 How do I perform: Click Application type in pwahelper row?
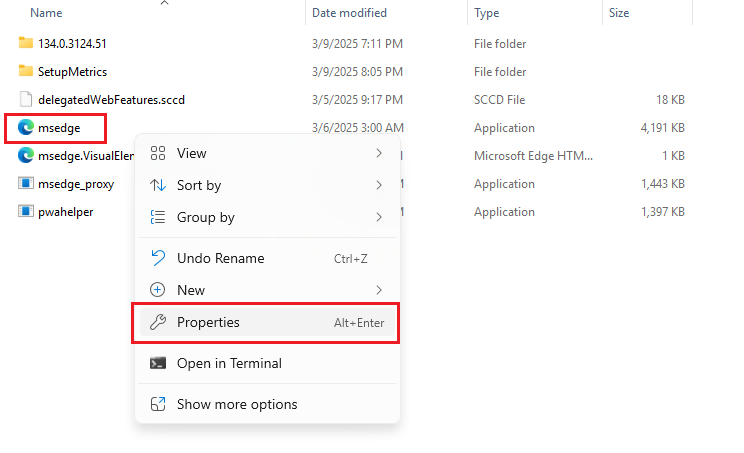pos(504,212)
